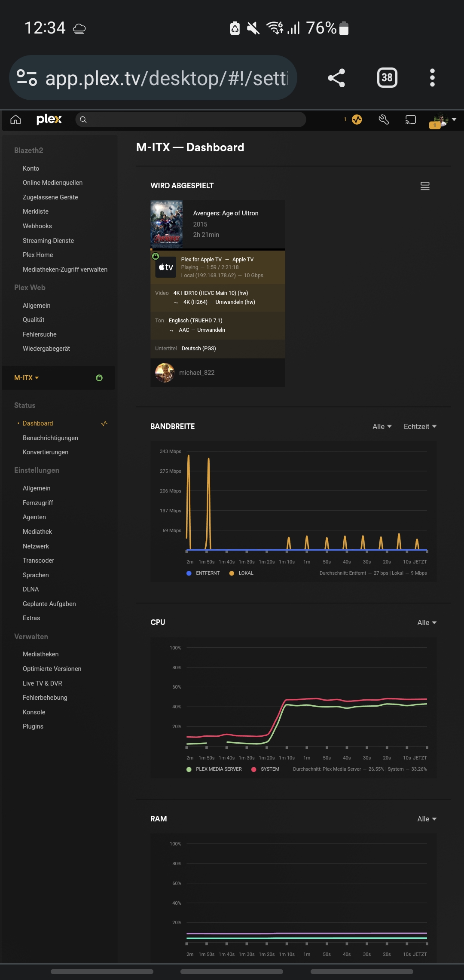
Task: Toggle the LOKAL legend series
Action: click(x=241, y=573)
